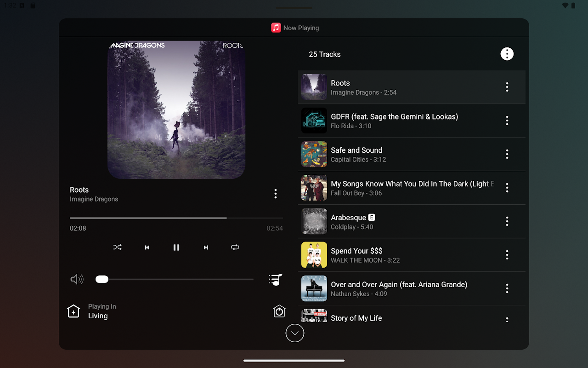The width and height of the screenshot is (588, 368).
Task: Play Spend Your $$$ from the list
Action: coord(356,251)
